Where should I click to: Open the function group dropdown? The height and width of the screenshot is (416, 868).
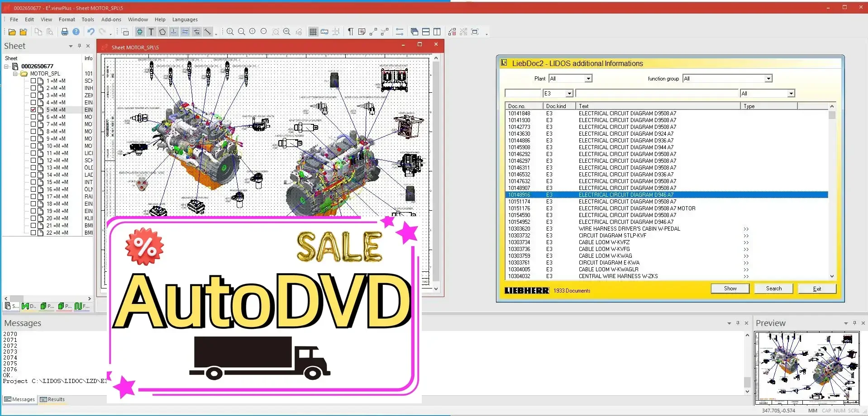click(768, 79)
